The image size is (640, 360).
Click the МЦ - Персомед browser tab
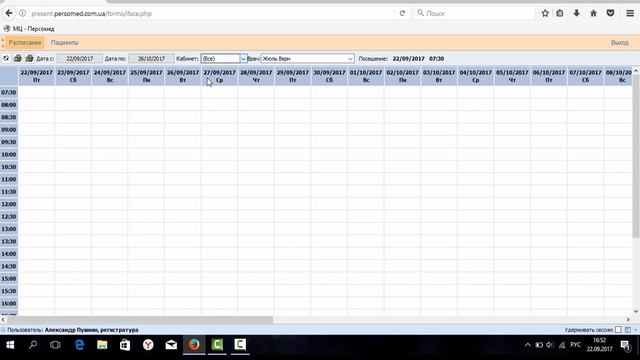(x=29, y=29)
